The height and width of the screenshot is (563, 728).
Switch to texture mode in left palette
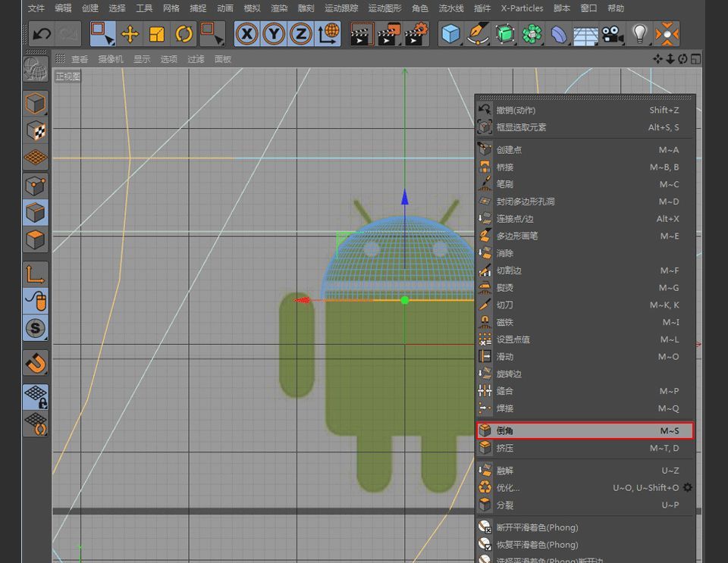pyautogui.click(x=36, y=131)
